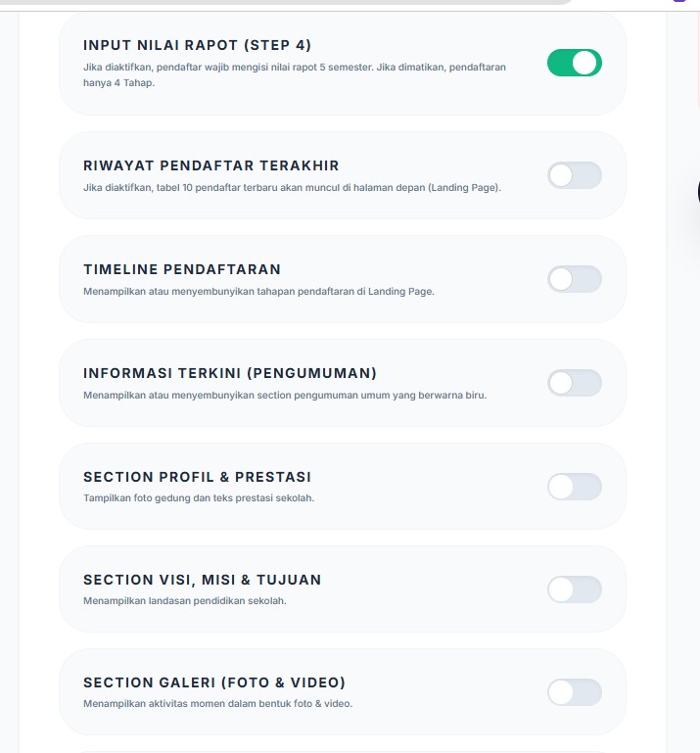Click the "Section Visi, Misi & Tujuan" heading
Viewport: 700px width, 753px height.
pos(202,580)
